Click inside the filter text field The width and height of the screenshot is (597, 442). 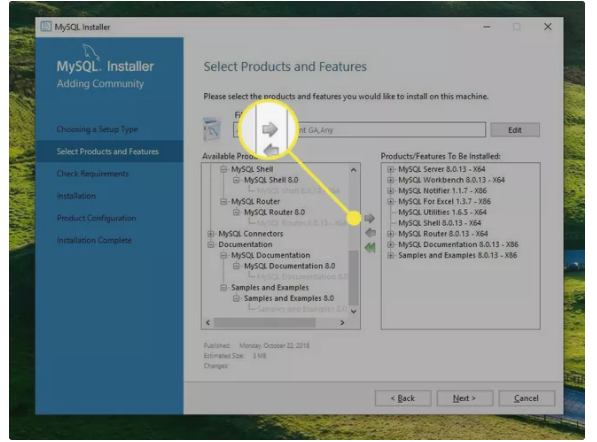359,130
